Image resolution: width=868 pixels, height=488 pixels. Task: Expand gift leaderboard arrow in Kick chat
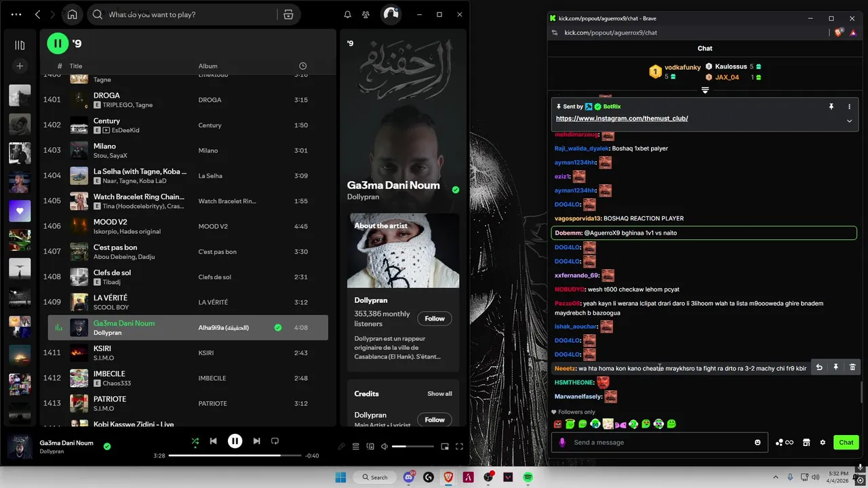point(705,90)
